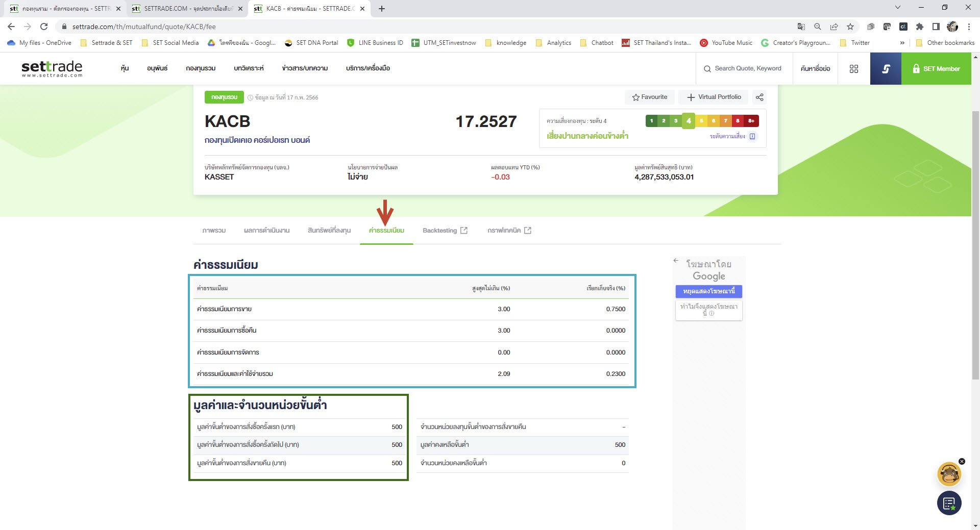Open the browser tab search dropdown
The image size is (980, 530).
click(x=897, y=8)
